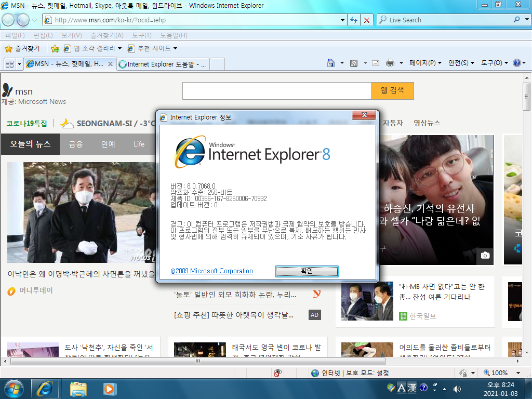Click the MSN 웹 검색 button
Image resolution: width=532 pixels, height=399 pixels.
[x=392, y=90]
